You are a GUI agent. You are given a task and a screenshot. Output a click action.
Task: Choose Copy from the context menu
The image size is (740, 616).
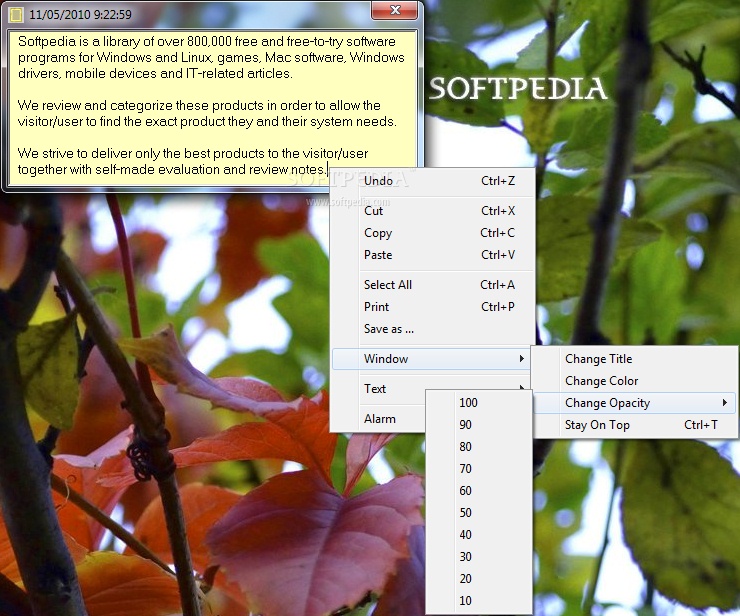[432, 233]
